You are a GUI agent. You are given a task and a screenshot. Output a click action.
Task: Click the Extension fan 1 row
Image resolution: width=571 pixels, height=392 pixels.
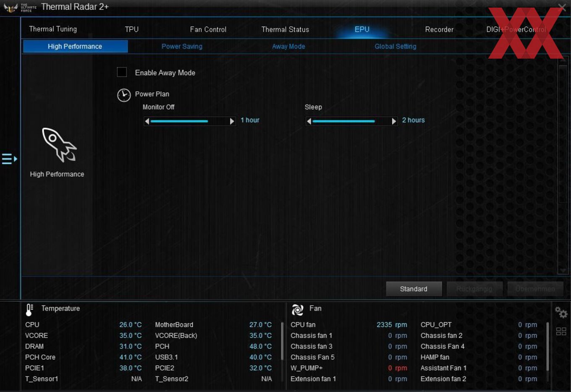pos(349,379)
